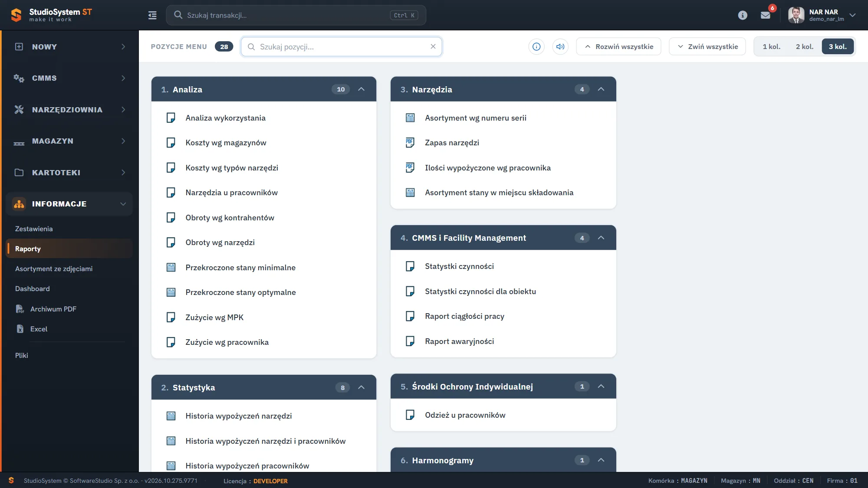Open the info icon in top header
Viewport: 868px width, 488px height.
743,15
